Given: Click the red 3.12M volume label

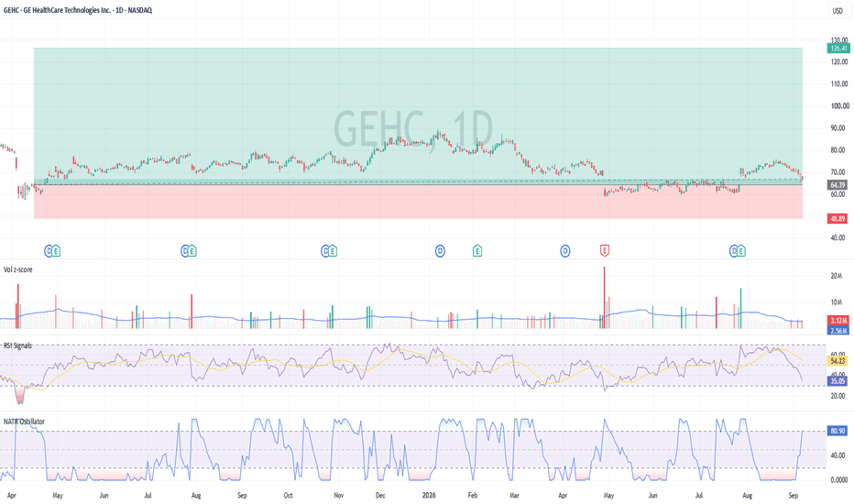Looking at the screenshot, I should [x=838, y=320].
